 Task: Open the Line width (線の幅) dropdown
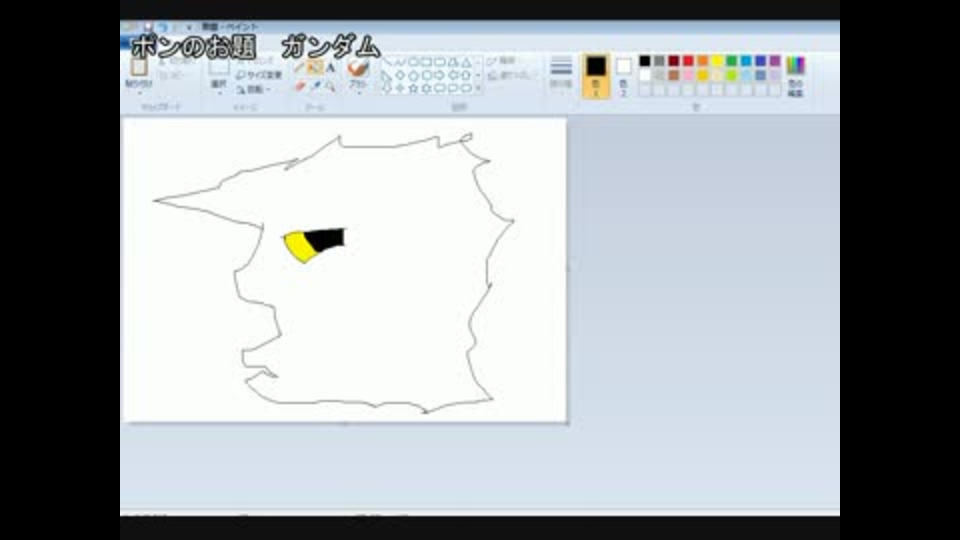click(x=561, y=73)
